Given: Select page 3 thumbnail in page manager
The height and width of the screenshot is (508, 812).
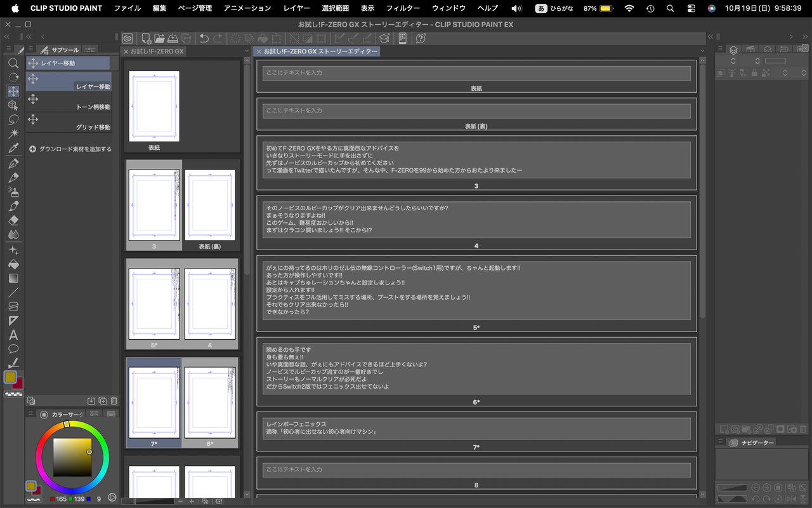Looking at the screenshot, I should point(154,205).
